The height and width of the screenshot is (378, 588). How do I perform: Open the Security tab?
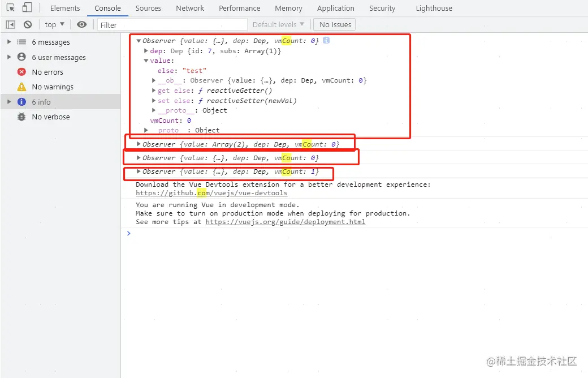point(382,8)
